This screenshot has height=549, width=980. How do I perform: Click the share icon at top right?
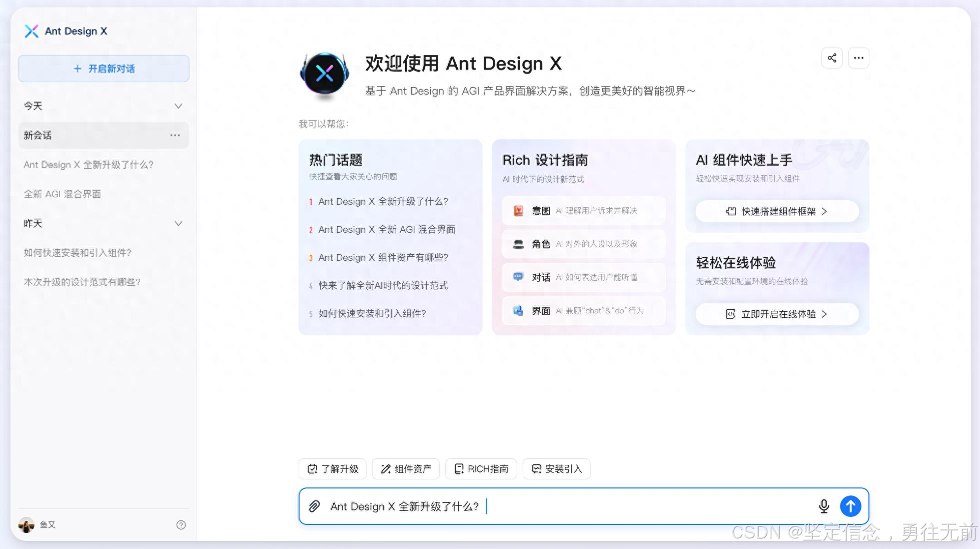832,58
